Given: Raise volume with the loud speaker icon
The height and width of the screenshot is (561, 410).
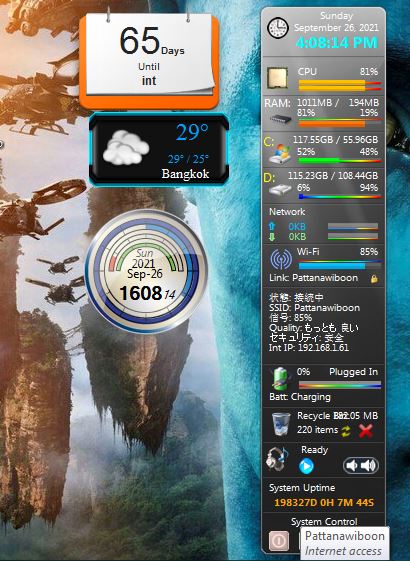Looking at the screenshot, I should tap(368, 465).
